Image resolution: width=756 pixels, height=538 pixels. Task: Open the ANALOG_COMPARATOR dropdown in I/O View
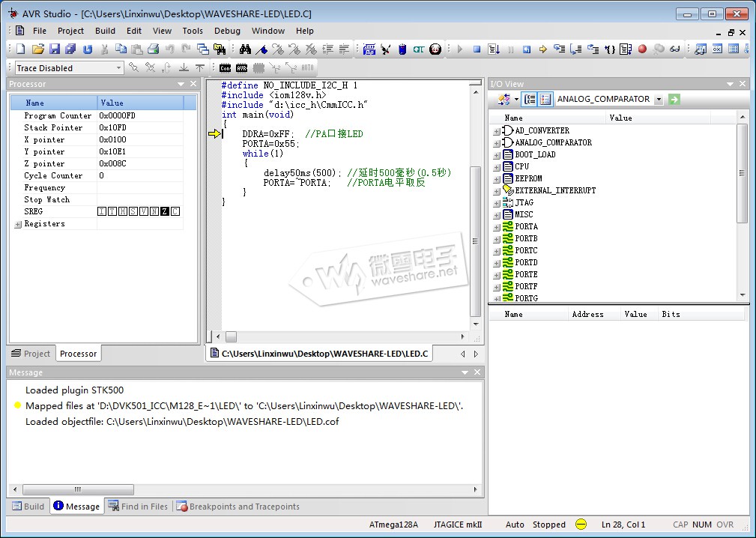pyautogui.click(x=659, y=99)
